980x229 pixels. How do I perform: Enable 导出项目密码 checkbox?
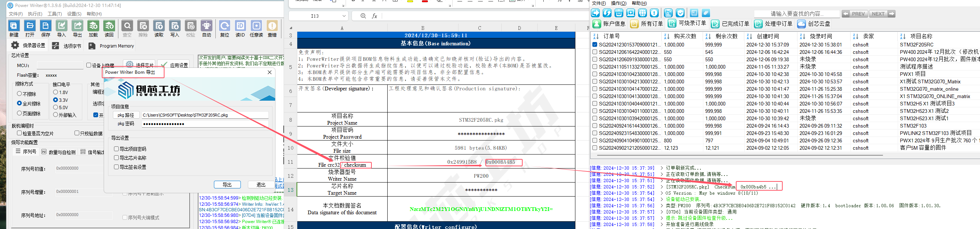[x=117, y=149]
